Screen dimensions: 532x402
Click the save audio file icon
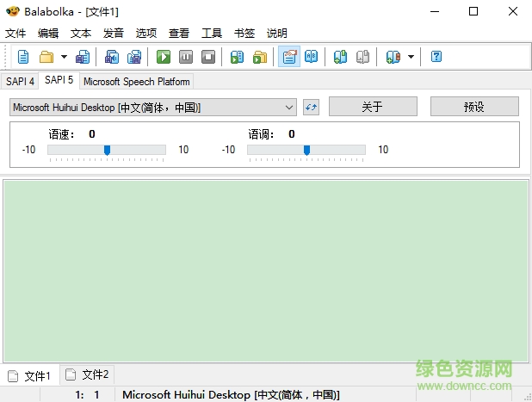point(112,57)
